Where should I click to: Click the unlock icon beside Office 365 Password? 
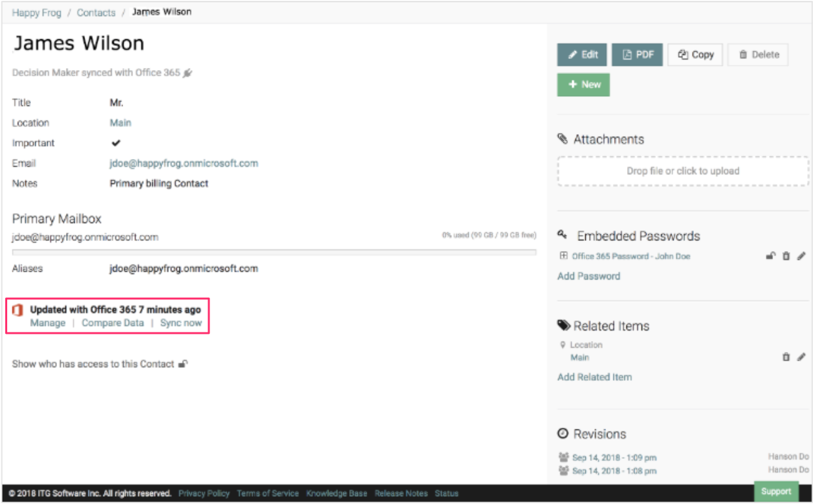[x=770, y=257]
